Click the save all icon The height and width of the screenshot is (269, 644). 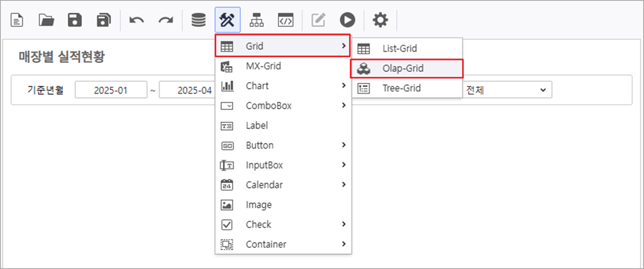click(104, 20)
